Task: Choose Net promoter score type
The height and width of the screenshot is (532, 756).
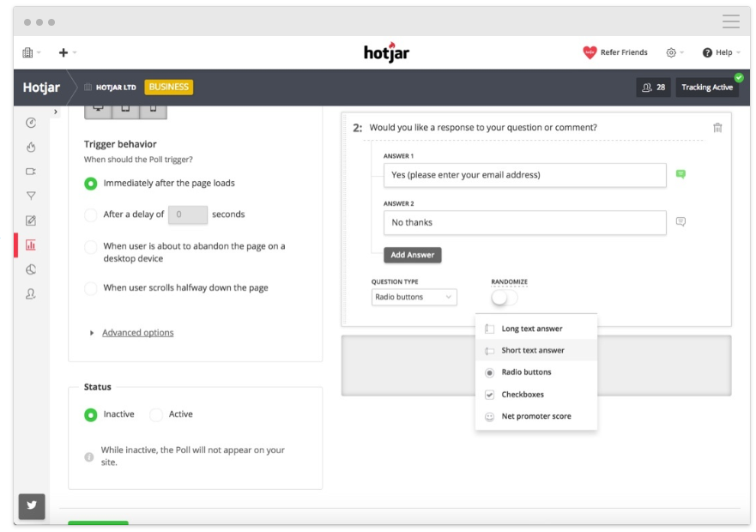Action: tap(536, 416)
